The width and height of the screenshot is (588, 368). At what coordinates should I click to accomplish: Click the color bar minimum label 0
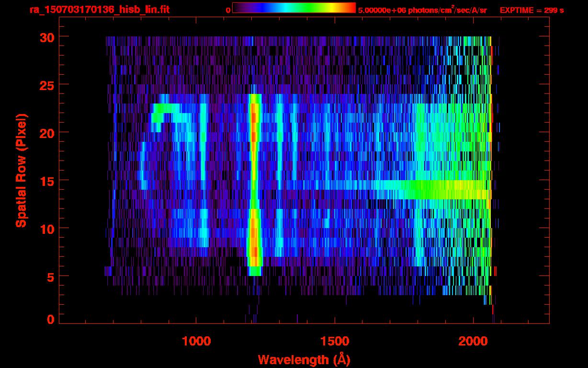pos(228,10)
